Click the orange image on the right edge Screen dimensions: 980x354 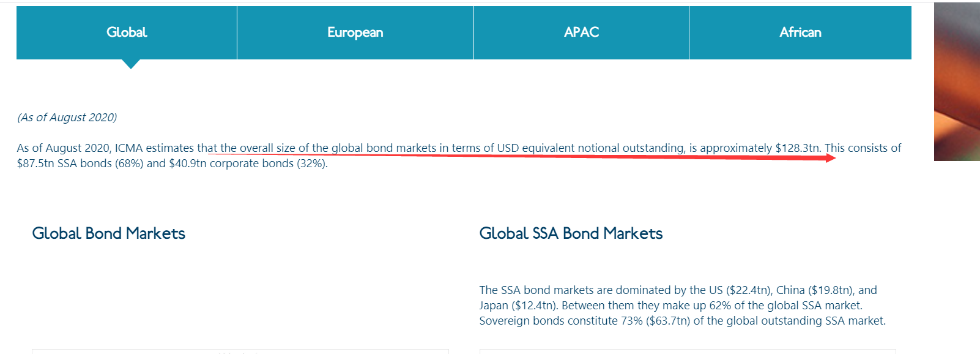957,81
